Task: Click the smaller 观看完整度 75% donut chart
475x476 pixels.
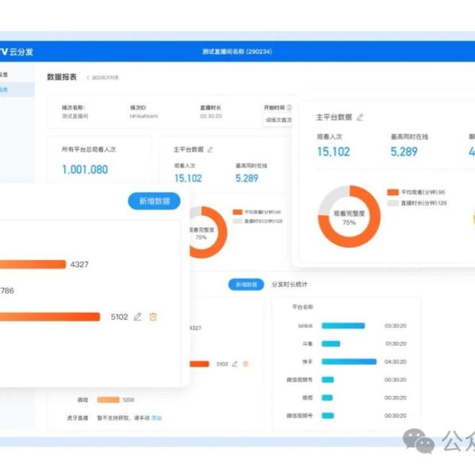Action: coord(209,232)
